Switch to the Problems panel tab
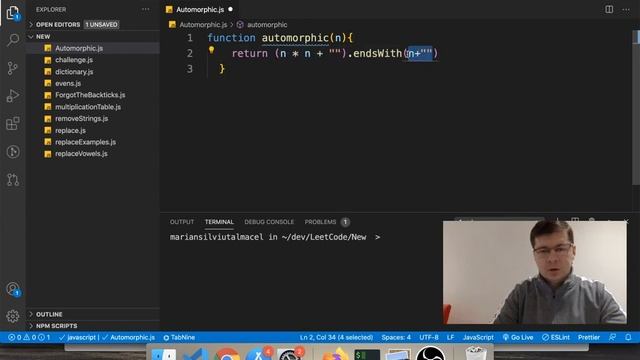This screenshot has height=360, width=640. click(x=327, y=222)
